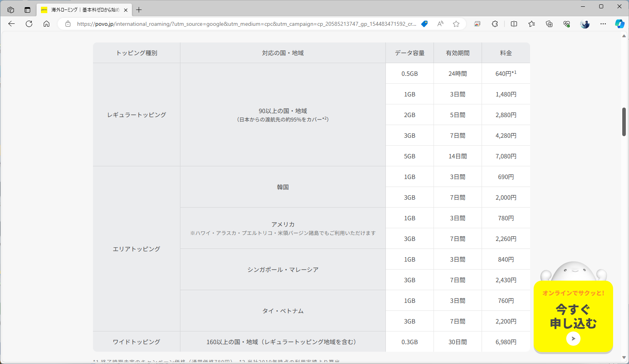Open shopping price tag icon
This screenshot has height=364, width=629.
[x=424, y=24]
